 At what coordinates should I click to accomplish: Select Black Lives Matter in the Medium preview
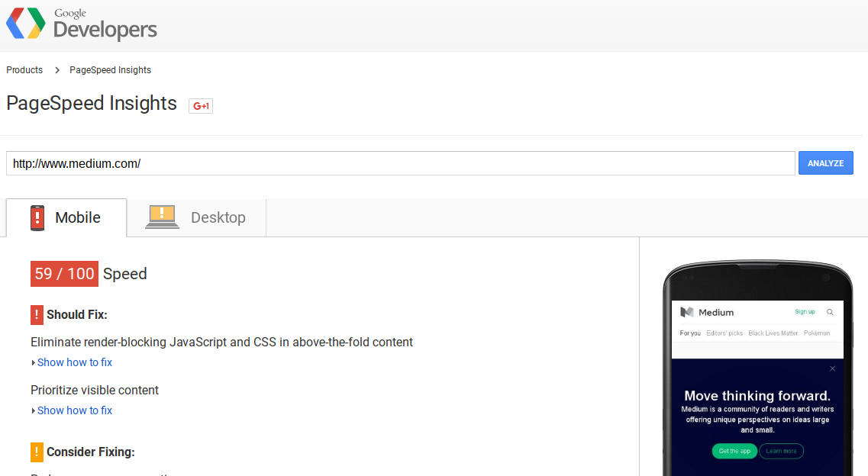coord(773,333)
